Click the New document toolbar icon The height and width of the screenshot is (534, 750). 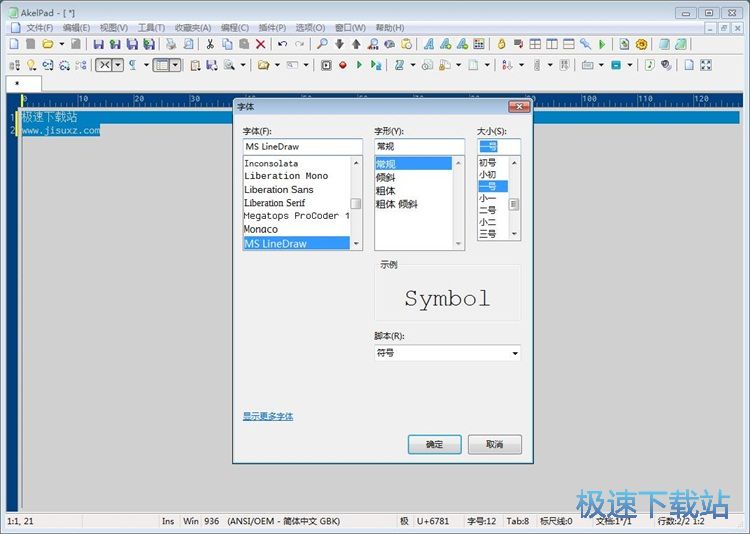pos(13,44)
